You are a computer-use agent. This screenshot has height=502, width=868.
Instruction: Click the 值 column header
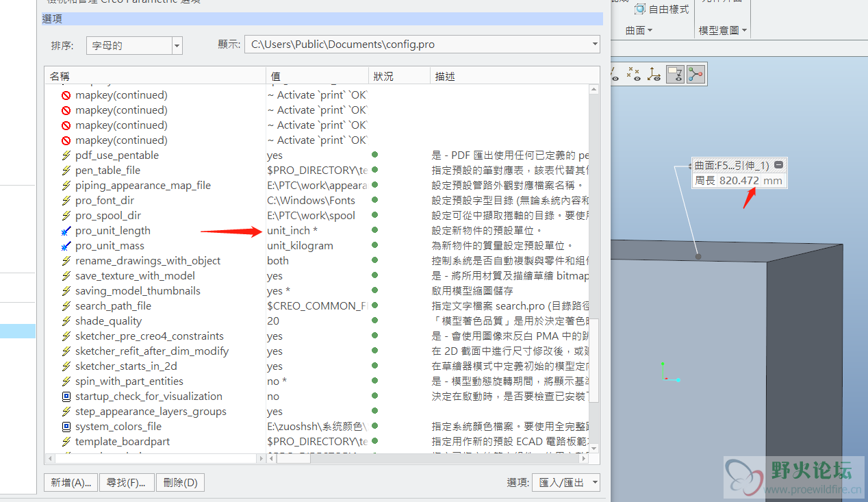coord(317,76)
